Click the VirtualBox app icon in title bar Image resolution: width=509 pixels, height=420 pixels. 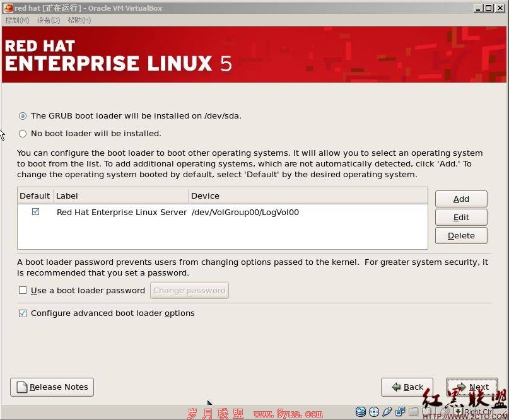(x=8, y=8)
